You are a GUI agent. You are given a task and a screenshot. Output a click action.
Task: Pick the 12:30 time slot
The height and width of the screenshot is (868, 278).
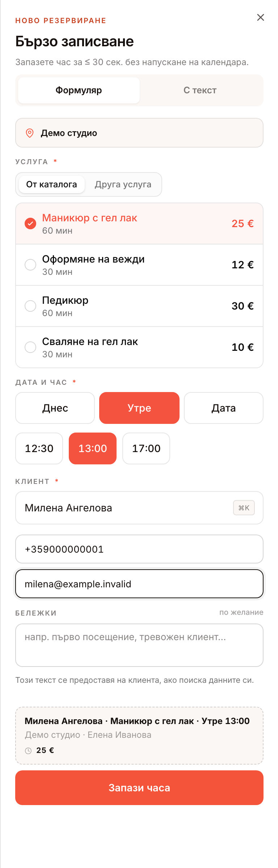pyautogui.click(x=39, y=448)
